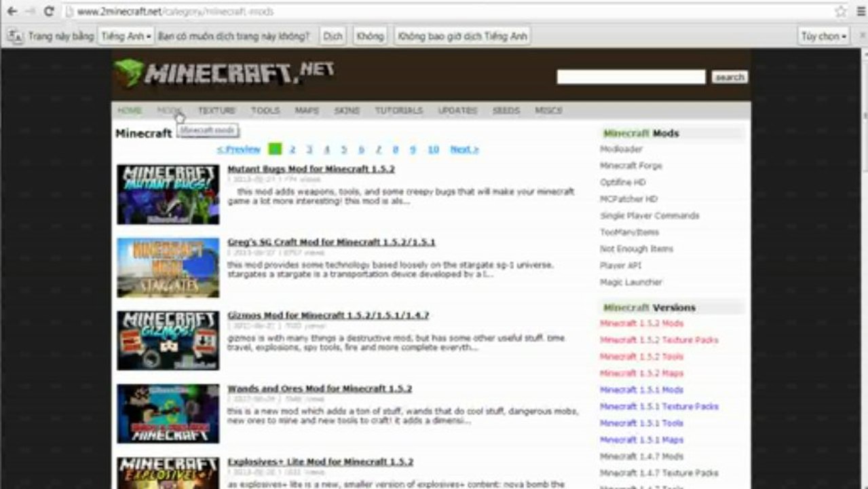Click the Không button
This screenshot has width=868, height=489.
tap(370, 36)
